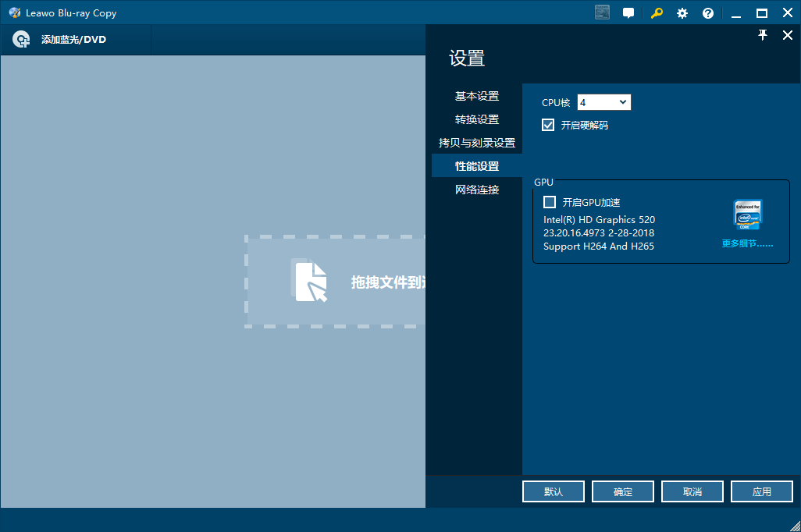The width and height of the screenshot is (801, 532).
Task: Open settings via the gear icon
Action: click(x=682, y=13)
